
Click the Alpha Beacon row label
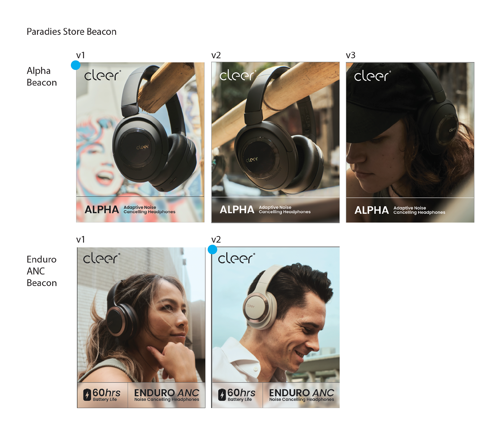[x=41, y=76]
